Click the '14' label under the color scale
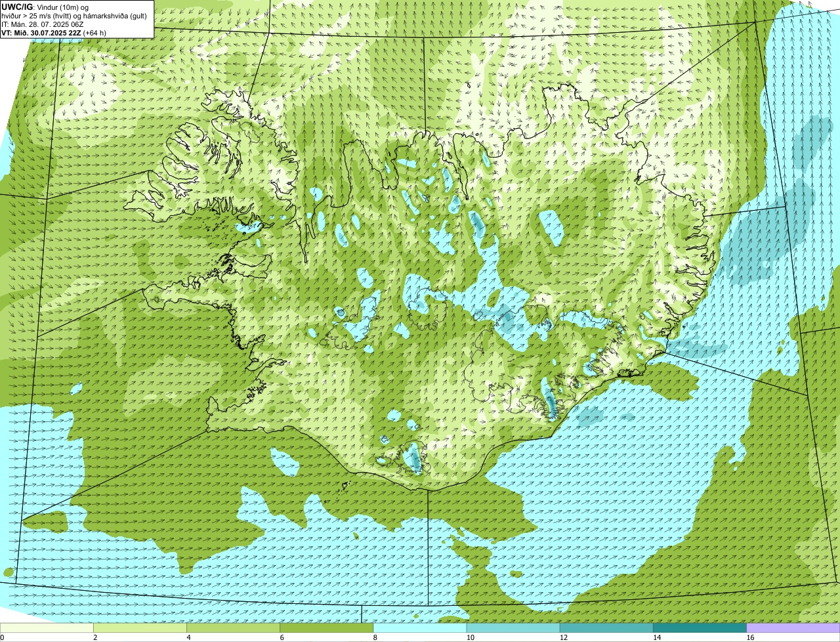 click(657, 637)
